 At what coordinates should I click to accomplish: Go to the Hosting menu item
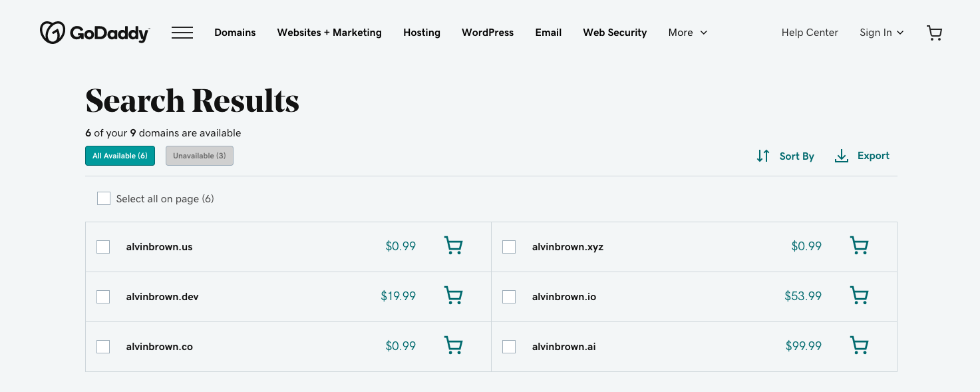pos(421,33)
